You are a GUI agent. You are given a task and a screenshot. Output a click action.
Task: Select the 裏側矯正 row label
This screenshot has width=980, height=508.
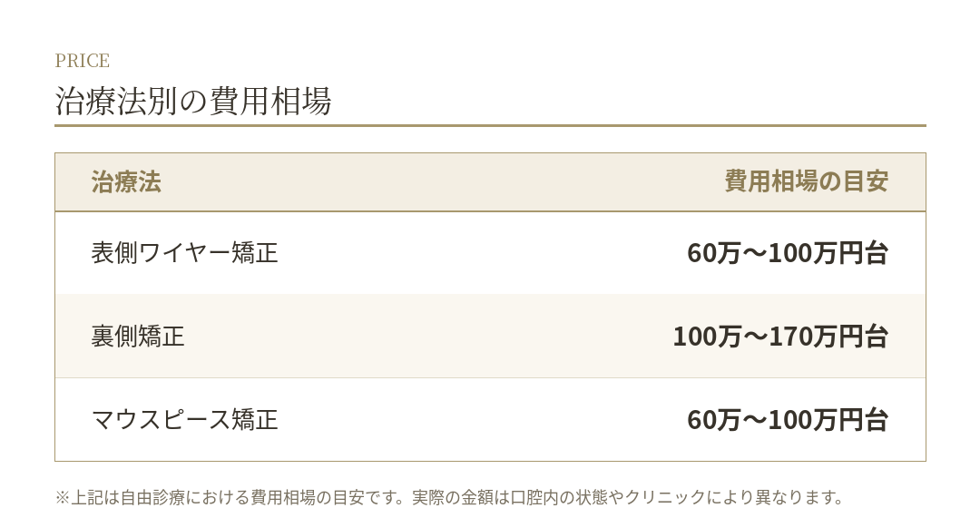tap(138, 337)
